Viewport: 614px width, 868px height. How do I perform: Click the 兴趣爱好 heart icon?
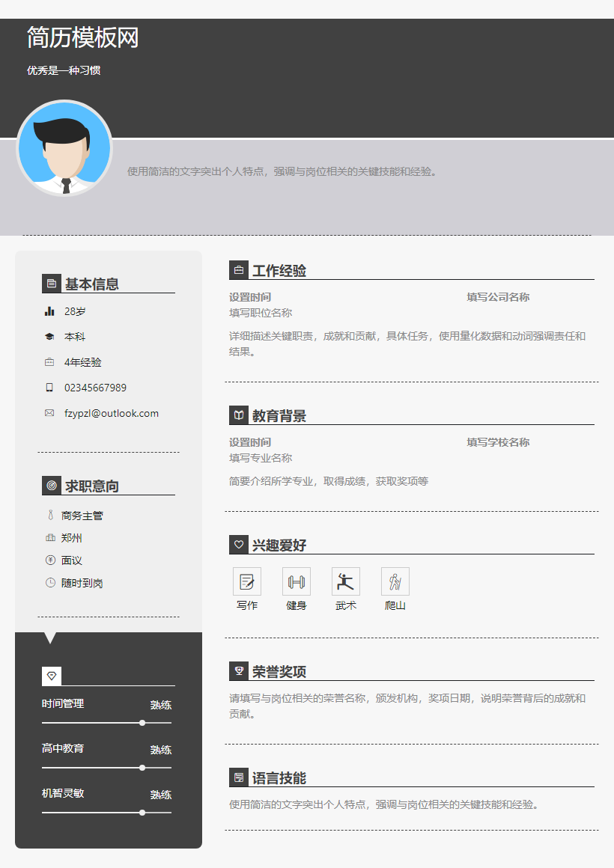(239, 545)
